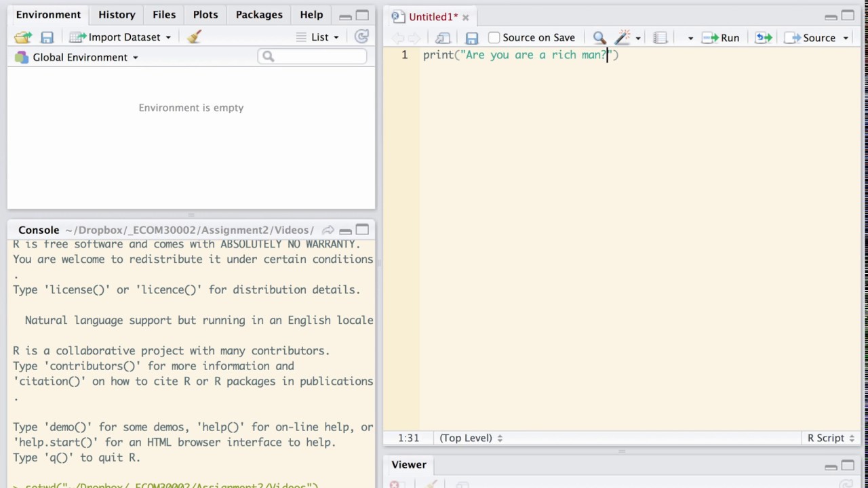Enable the Source on Save checkbox
This screenshot has height=488, width=868.
tap(494, 38)
